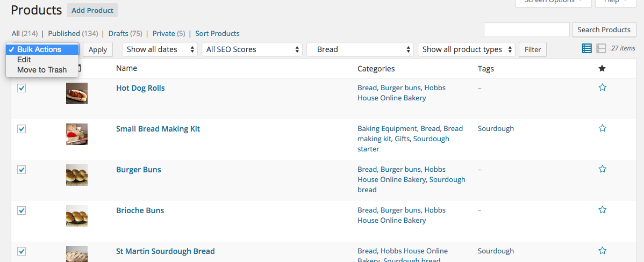Viewport: 644px width, 262px height.
Task: Uncheck the Burger Buns row checkbox
Action: (22, 170)
